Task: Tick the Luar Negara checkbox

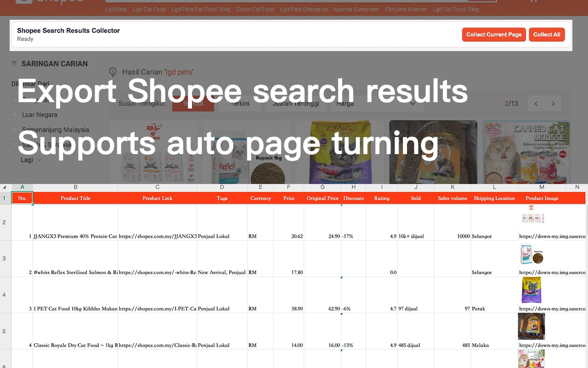Action: point(14,115)
